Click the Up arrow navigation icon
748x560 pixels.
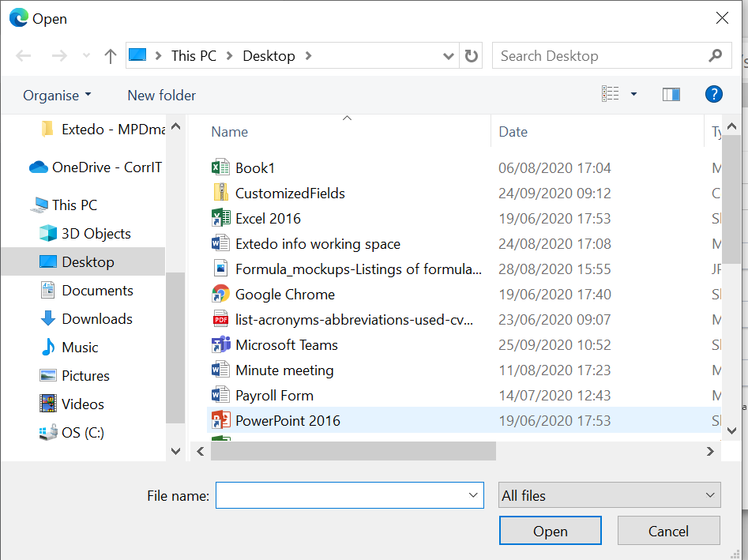click(x=111, y=56)
